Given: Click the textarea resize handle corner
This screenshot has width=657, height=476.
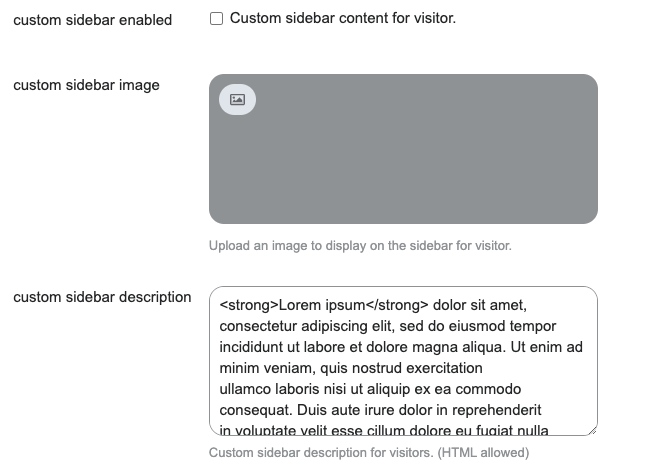Looking at the screenshot, I should coord(592,430).
